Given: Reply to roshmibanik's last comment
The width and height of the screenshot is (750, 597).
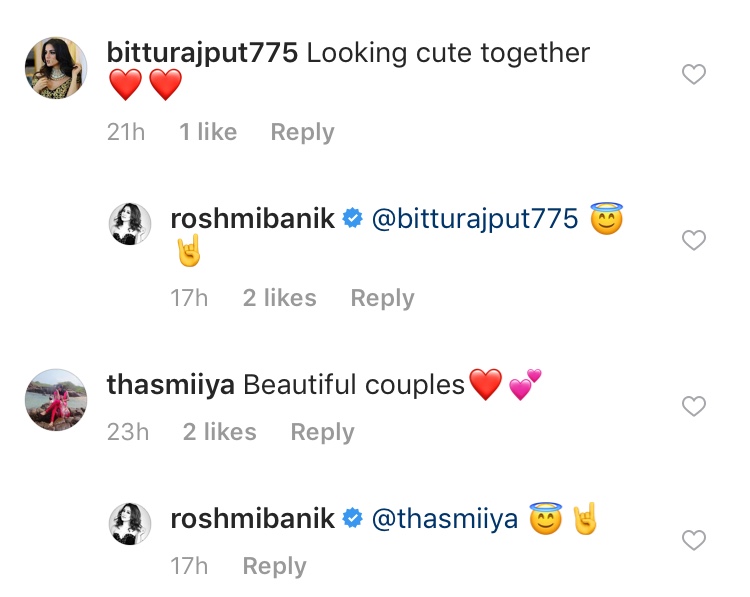Looking at the screenshot, I should point(274,566).
